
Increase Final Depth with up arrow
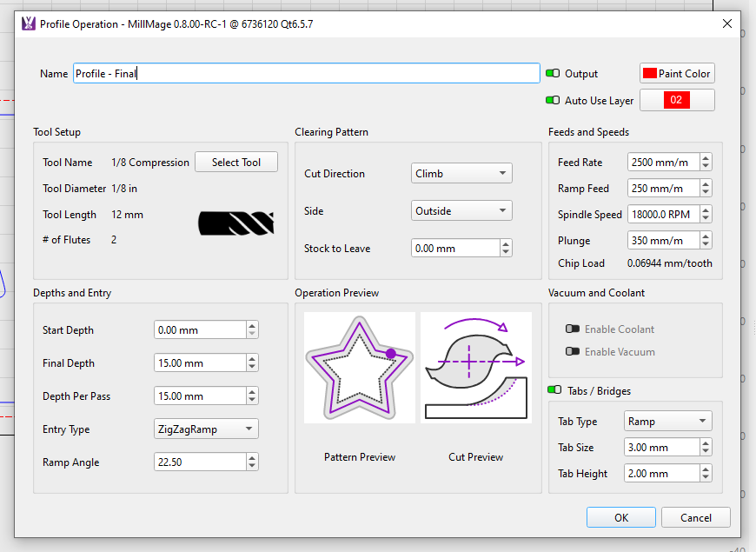point(252,358)
